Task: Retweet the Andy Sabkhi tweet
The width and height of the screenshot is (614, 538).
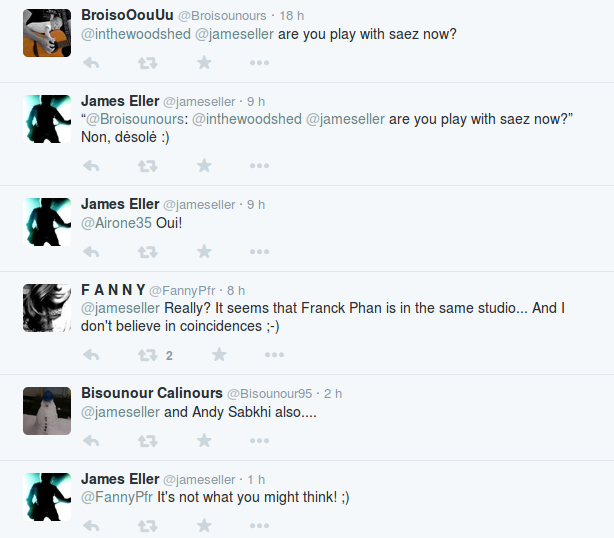Action: tap(147, 441)
